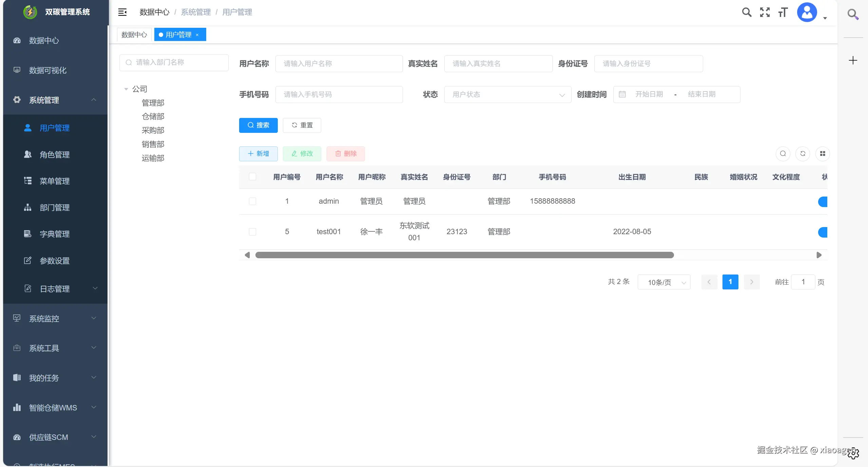The width and height of the screenshot is (868, 467).
Task: Refresh the user table list
Action: click(803, 154)
